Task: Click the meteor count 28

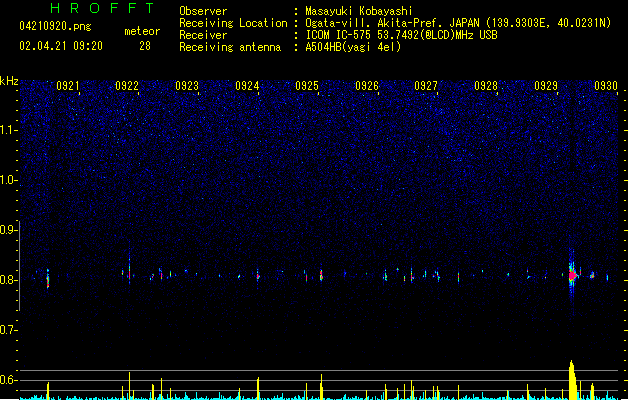Action: pos(145,46)
